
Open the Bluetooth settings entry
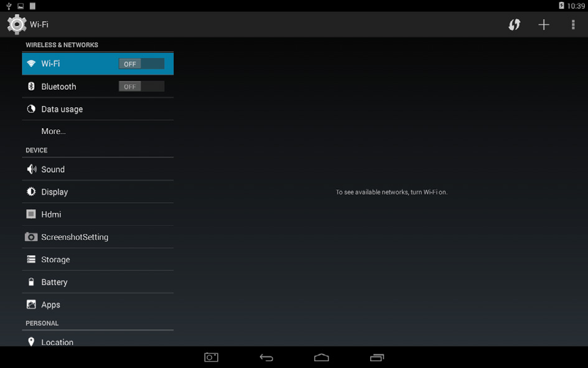point(98,87)
